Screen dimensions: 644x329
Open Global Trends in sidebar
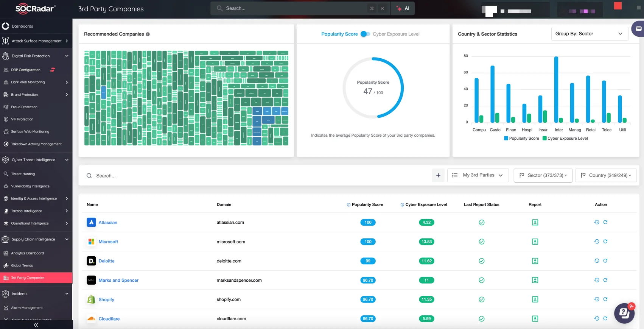tap(22, 265)
